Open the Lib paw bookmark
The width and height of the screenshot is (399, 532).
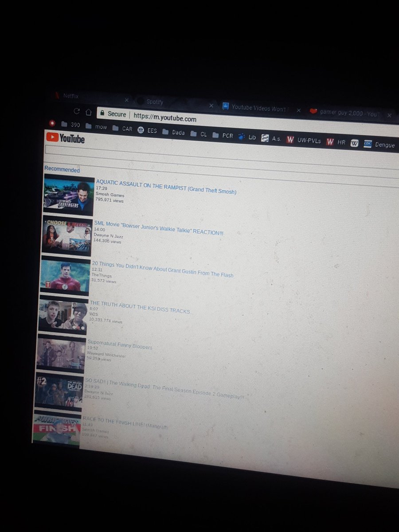tap(247, 137)
